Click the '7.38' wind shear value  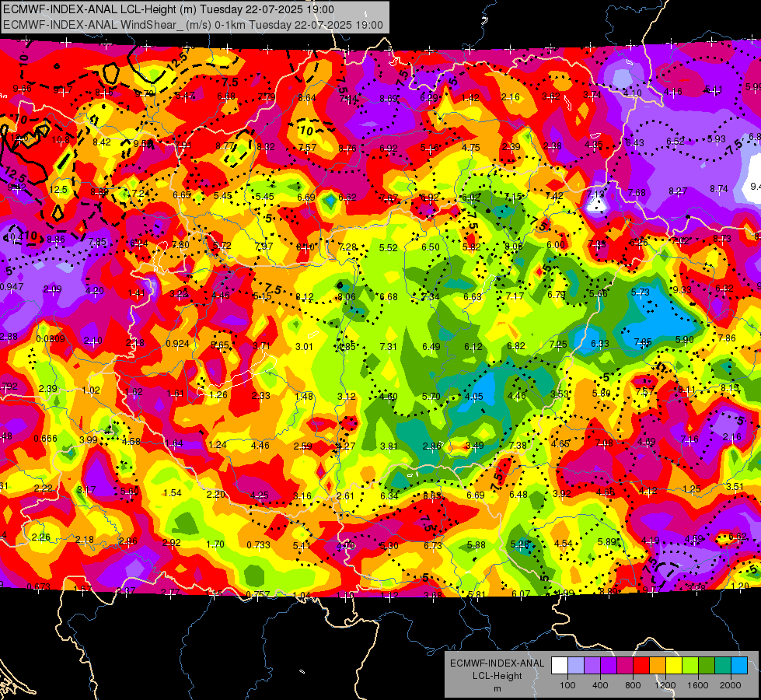pos(518,445)
